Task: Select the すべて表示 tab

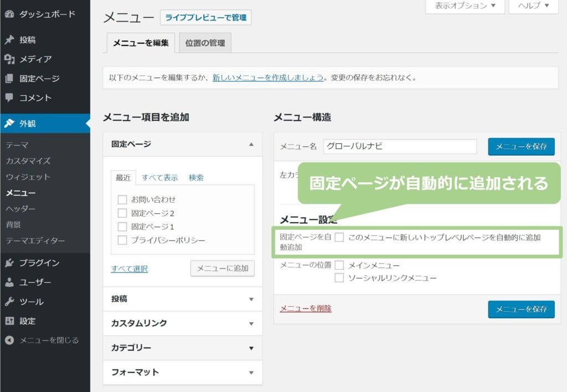Action: pyautogui.click(x=159, y=178)
